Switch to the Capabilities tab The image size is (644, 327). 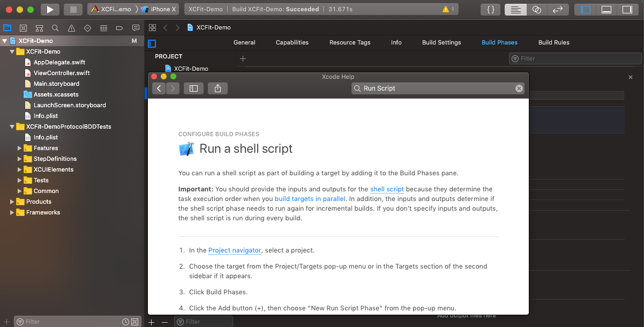point(292,42)
